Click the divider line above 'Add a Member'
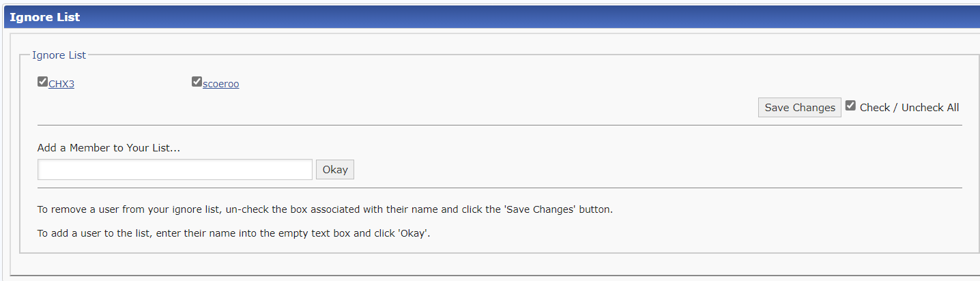The width and height of the screenshot is (980, 281). click(500, 125)
